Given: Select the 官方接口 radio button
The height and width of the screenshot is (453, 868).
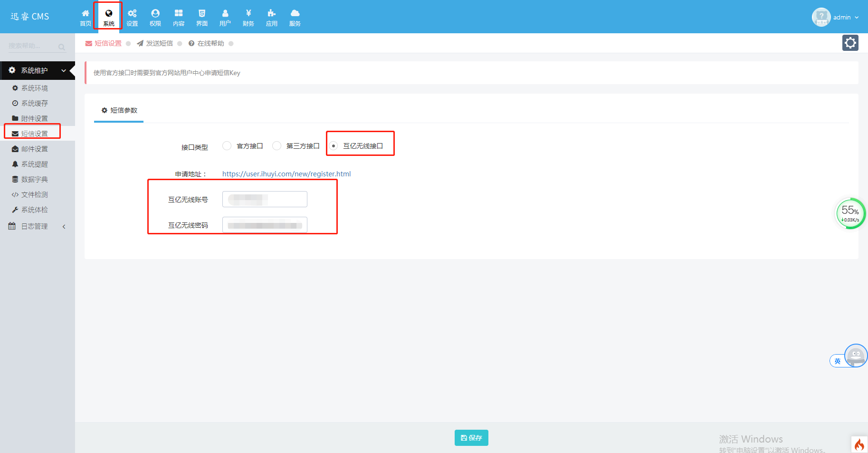Looking at the screenshot, I should tap(227, 146).
